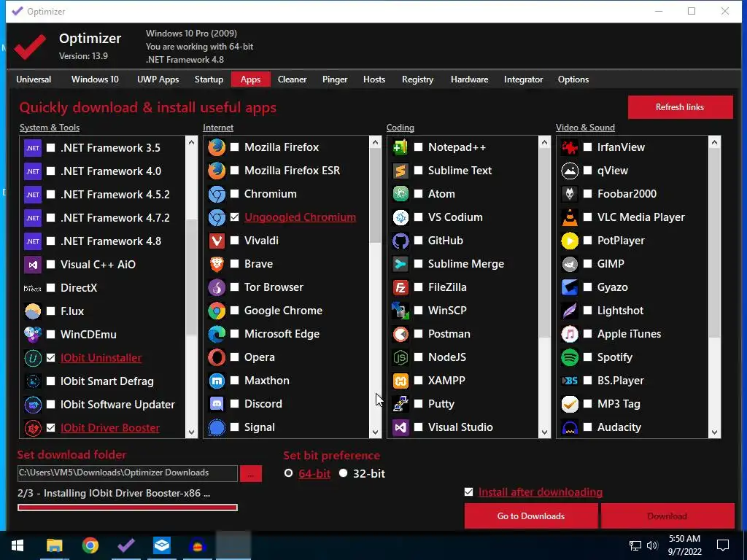Open the UWP Apps tab

158,79
